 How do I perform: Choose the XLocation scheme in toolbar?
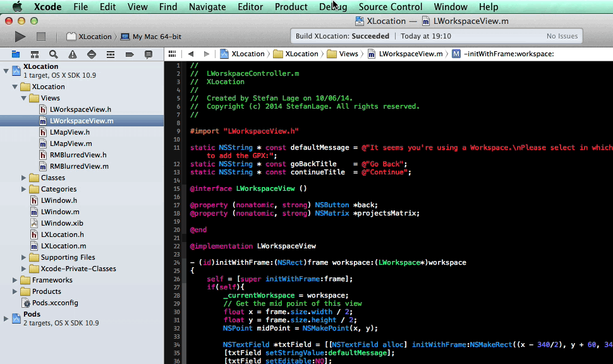89,37
